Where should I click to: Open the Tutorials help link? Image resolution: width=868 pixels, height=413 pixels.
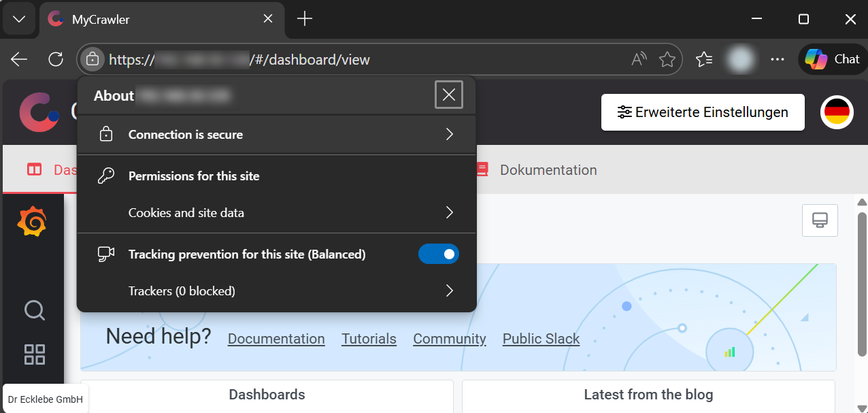(x=369, y=339)
